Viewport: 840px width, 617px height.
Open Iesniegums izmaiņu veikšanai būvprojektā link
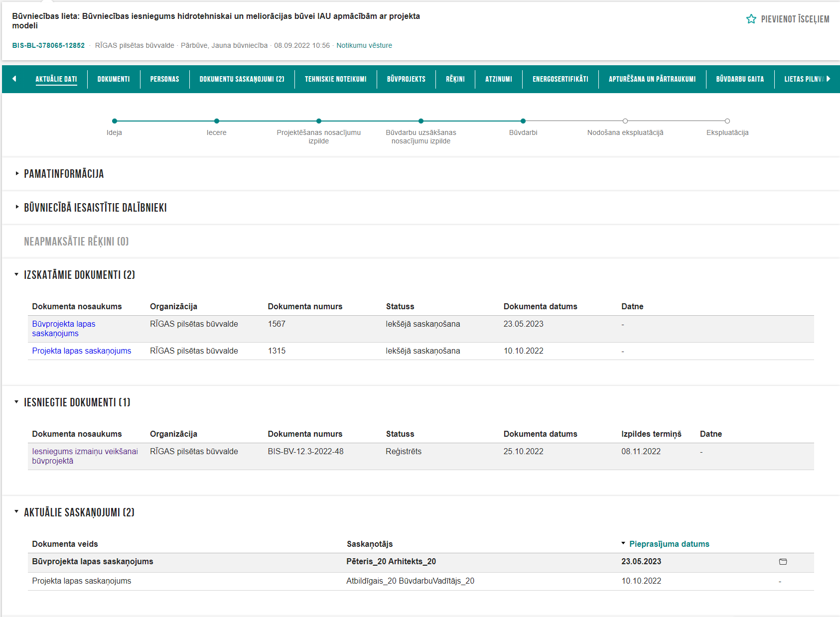(85, 456)
